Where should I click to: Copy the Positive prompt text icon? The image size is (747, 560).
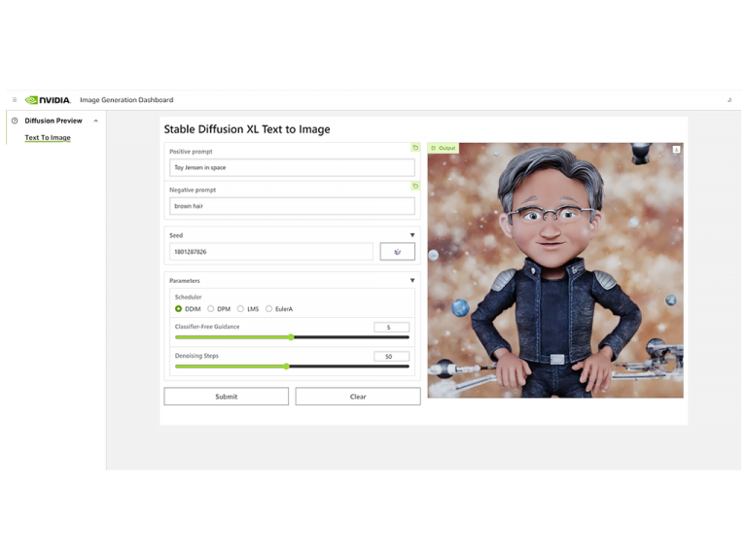pos(415,148)
